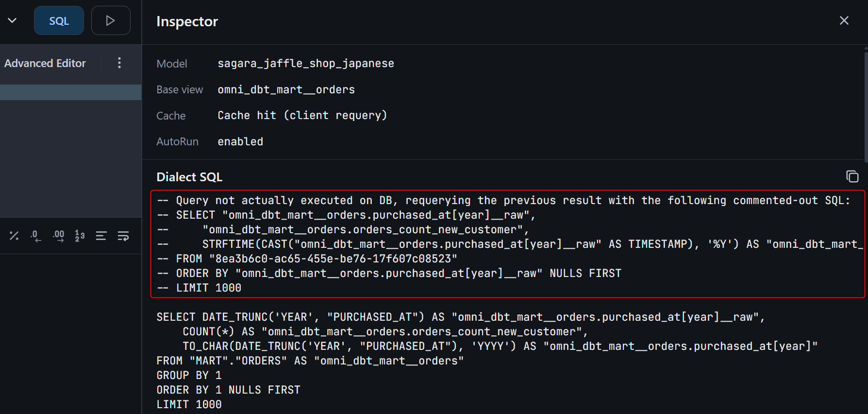Click the text alignment icon

tap(101, 236)
